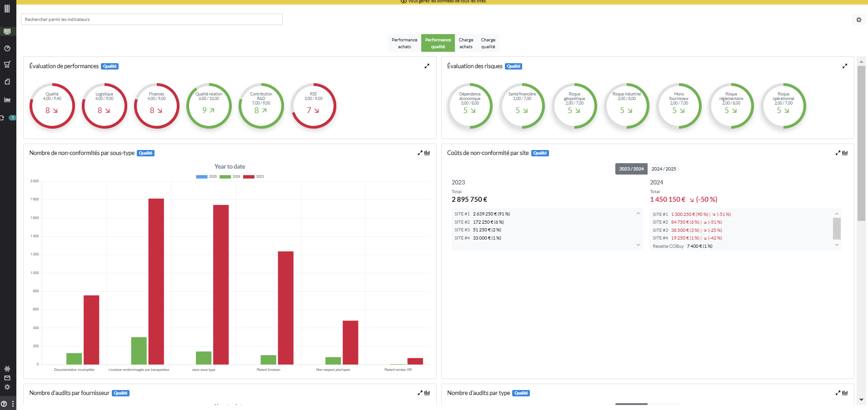Select the 2023 / 2024 period tab

tap(631, 169)
